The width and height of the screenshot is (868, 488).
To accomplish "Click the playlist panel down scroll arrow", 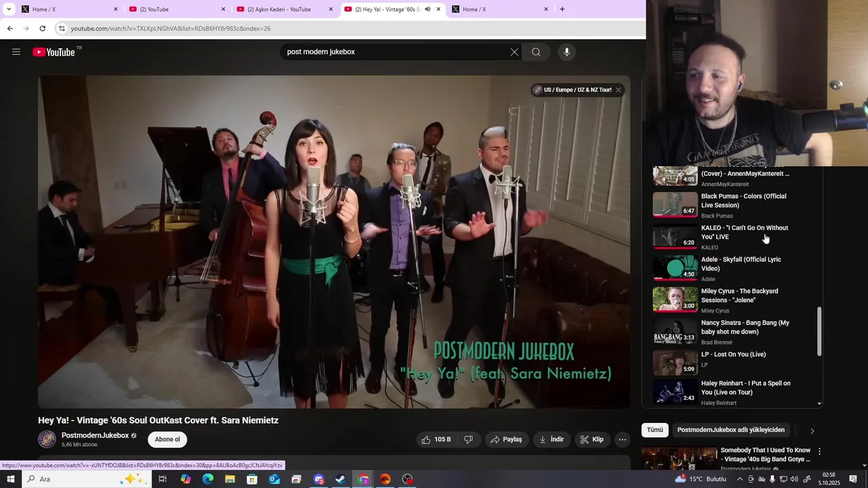I will [819, 403].
